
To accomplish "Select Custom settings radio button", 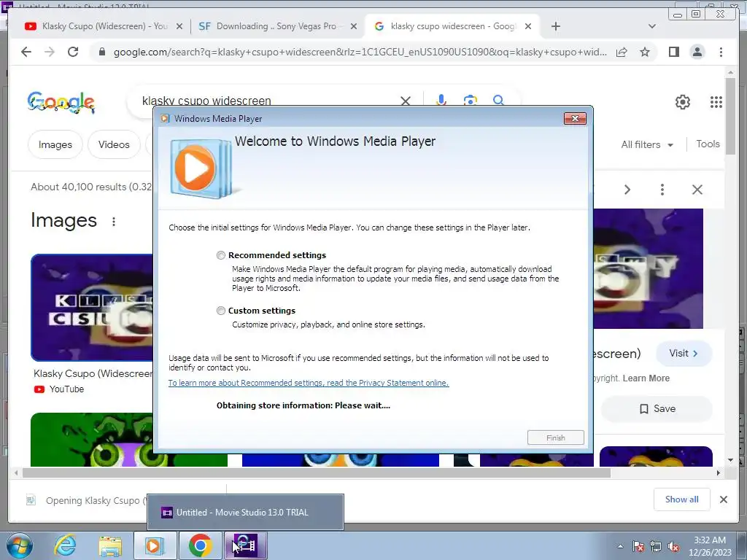I will click(220, 311).
